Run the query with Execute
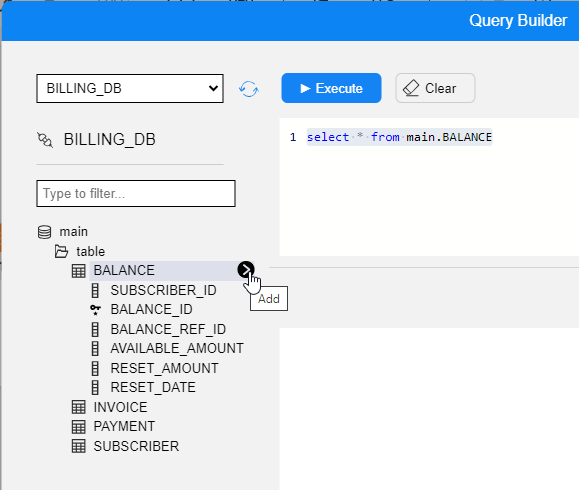The height and width of the screenshot is (490, 579). pyautogui.click(x=331, y=88)
